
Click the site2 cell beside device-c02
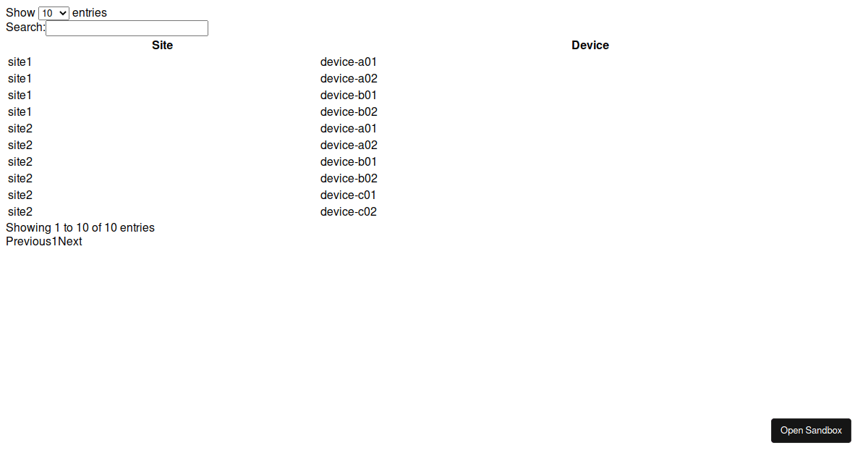pos(20,212)
